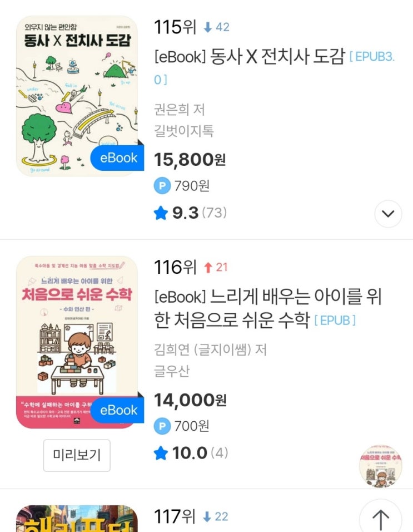Screen dimensions: 413x532
Task: Tap the P point icon beside 700원
Action: click(162, 426)
